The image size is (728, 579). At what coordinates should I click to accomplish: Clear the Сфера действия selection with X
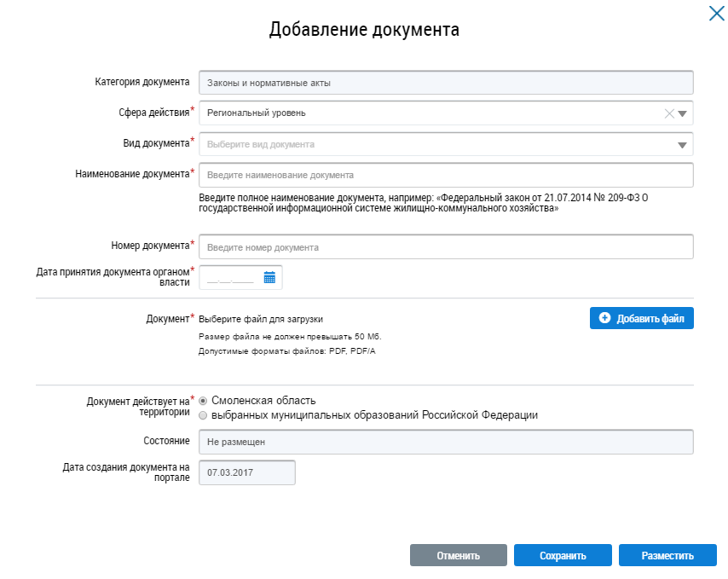point(669,113)
